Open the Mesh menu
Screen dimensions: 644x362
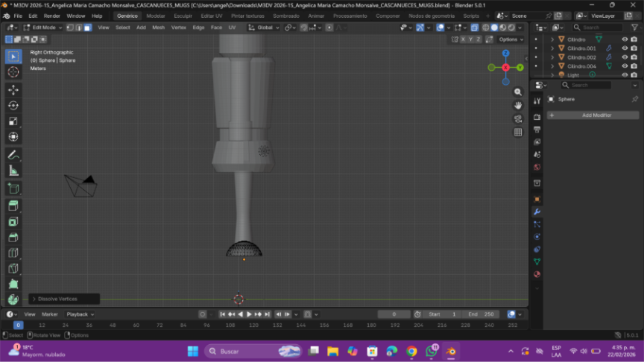point(158,28)
